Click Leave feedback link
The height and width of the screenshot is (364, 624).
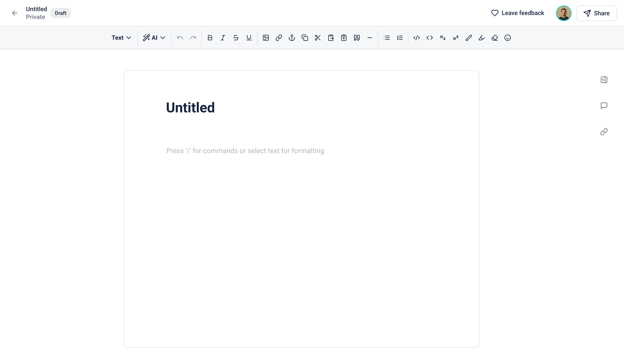click(x=518, y=13)
